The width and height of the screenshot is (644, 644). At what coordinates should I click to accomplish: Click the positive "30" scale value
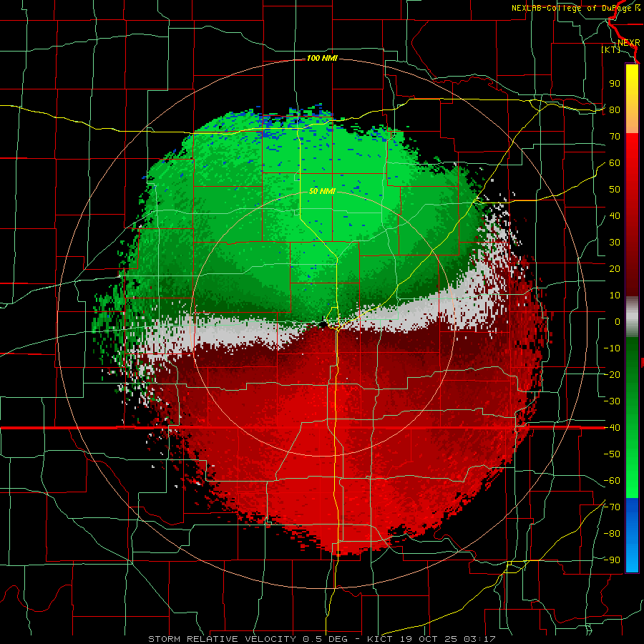tap(615, 243)
